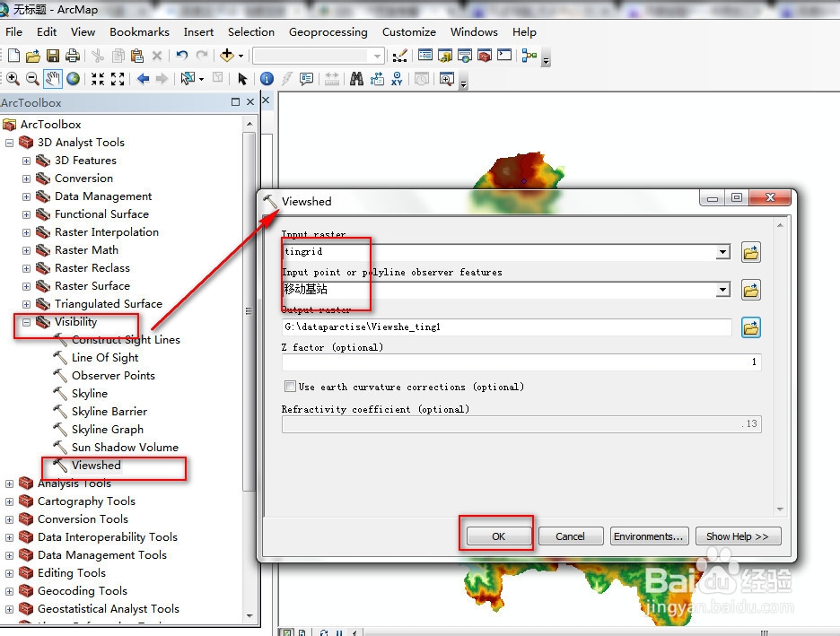This screenshot has height=636, width=840.
Task: Undo the last action
Action: pos(182,55)
